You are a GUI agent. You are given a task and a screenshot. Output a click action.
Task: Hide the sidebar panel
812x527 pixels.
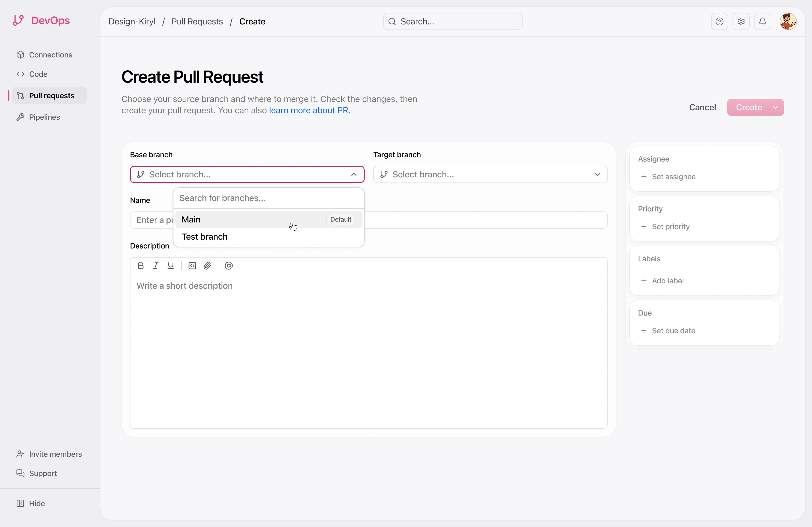(37, 503)
